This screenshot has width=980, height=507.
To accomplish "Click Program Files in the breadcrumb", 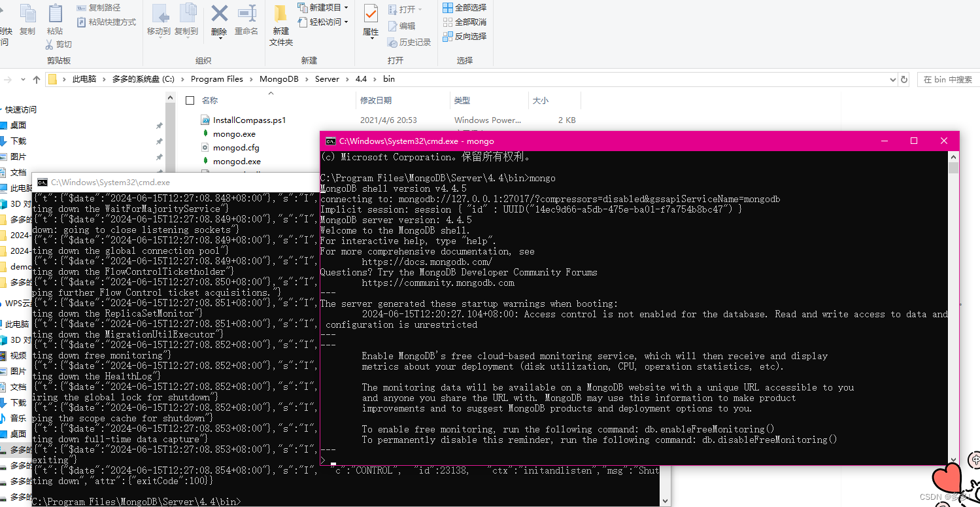I will coord(217,79).
